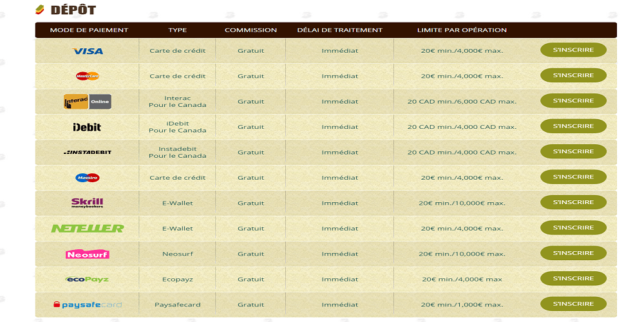
Task: Click 'Interac Pour le Canada' type cell
Action: [x=178, y=102]
